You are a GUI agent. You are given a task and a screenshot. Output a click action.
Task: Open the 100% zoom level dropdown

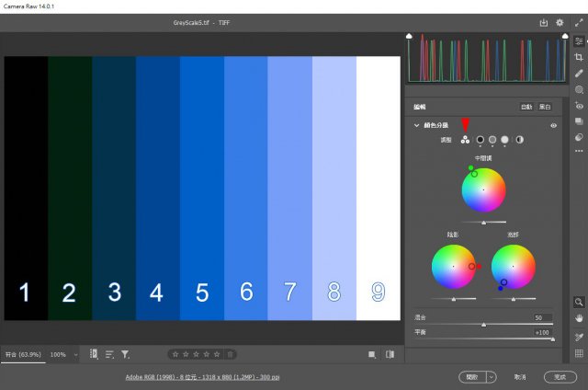point(62,354)
